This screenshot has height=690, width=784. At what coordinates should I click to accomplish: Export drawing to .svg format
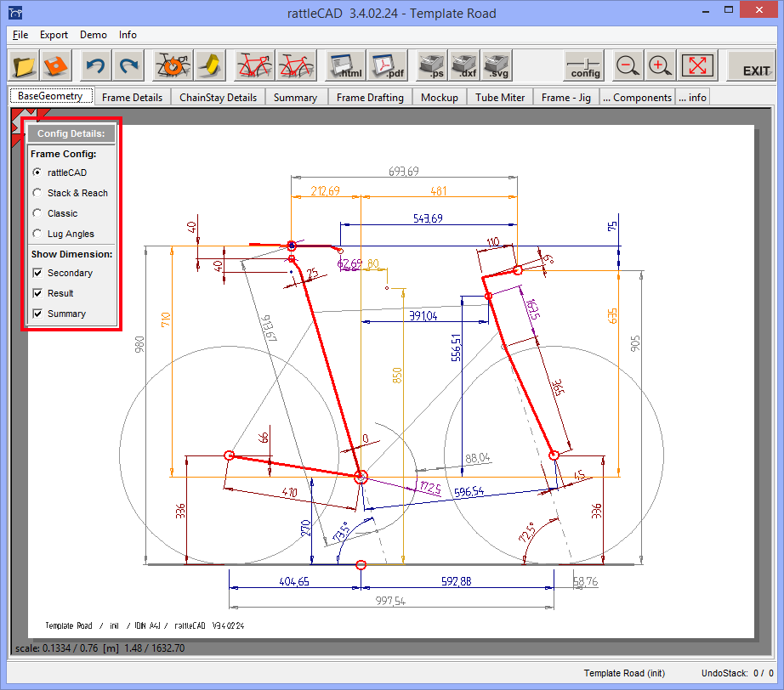click(x=497, y=65)
